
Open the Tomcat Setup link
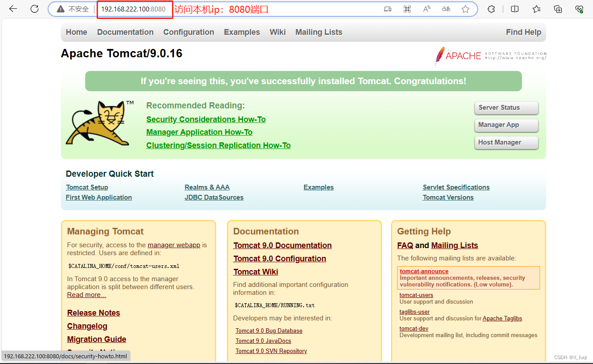click(x=87, y=187)
